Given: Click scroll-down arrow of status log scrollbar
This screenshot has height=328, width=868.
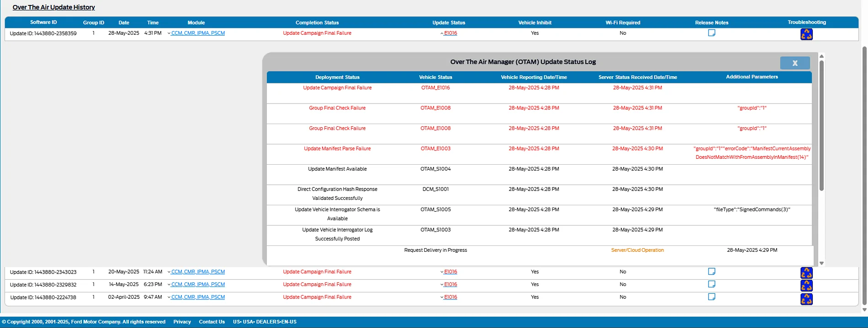Looking at the screenshot, I should click(x=821, y=263).
